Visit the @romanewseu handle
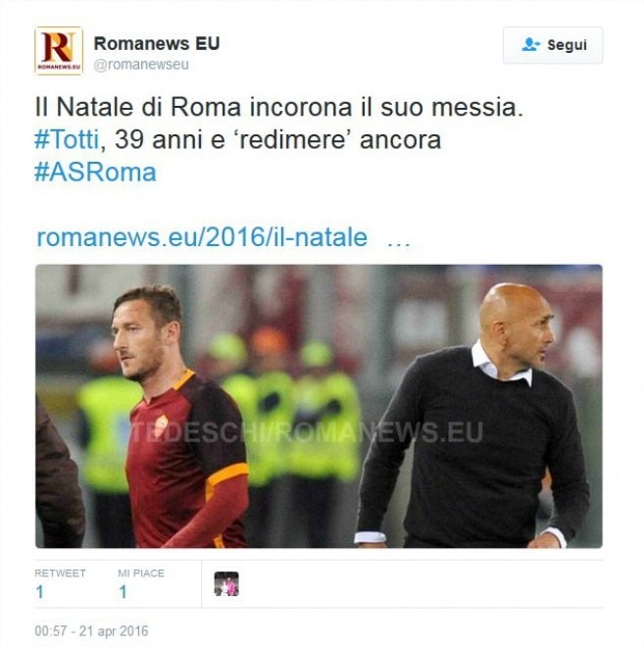The height and width of the screenshot is (647, 644). [x=141, y=65]
